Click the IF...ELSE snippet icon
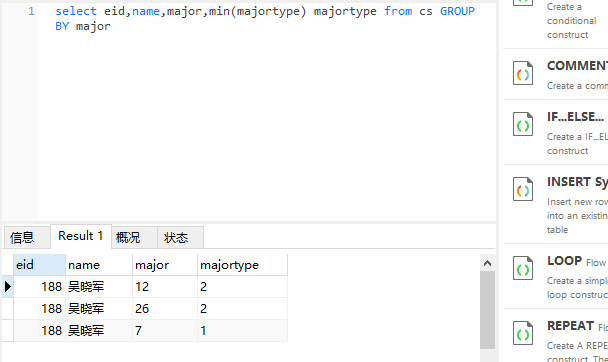608x362 pixels. tap(523, 124)
